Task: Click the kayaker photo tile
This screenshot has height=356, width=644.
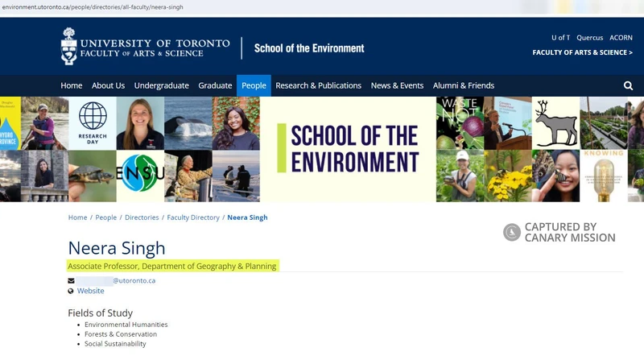Action: 45,123
